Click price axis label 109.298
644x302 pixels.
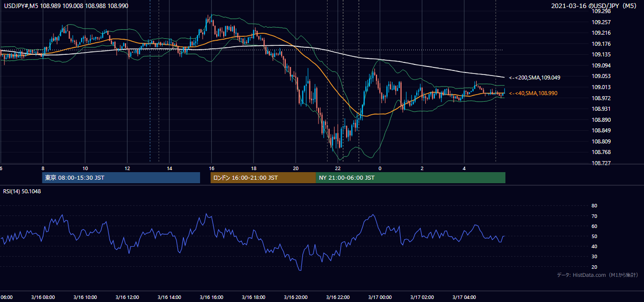[x=601, y=11]
